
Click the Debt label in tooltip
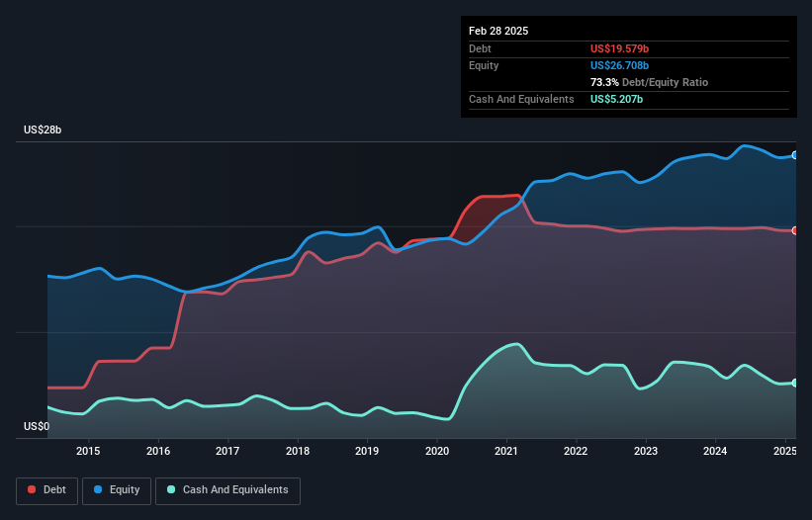coord(480,48)
